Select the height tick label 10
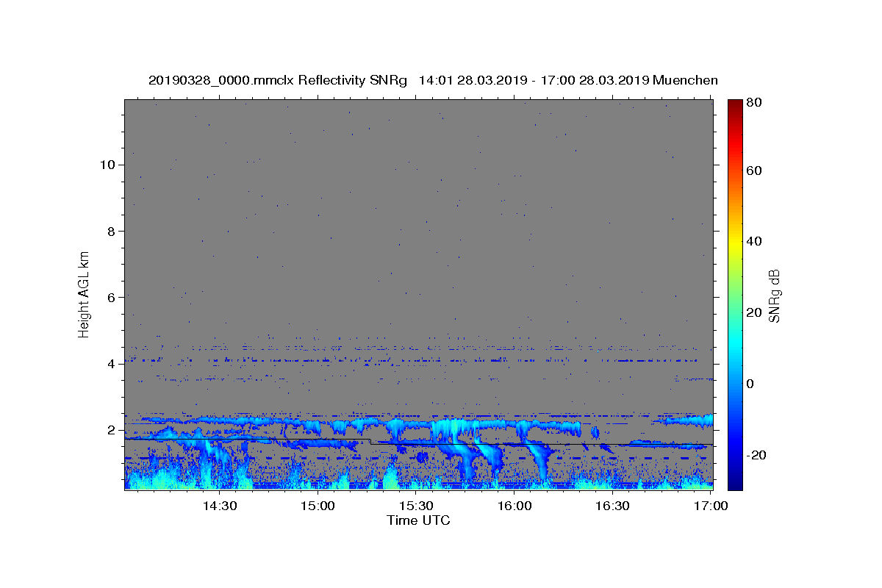The image size is (882, 588). 107,165
